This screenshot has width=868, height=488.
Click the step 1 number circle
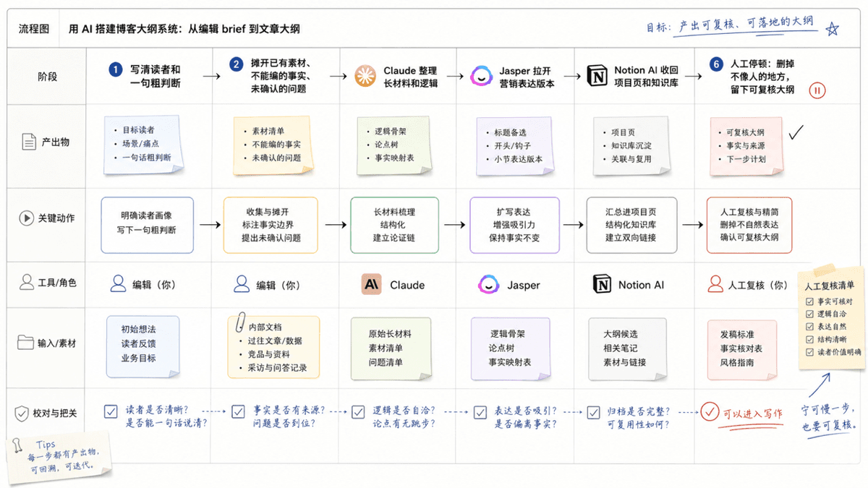[115, 69]
